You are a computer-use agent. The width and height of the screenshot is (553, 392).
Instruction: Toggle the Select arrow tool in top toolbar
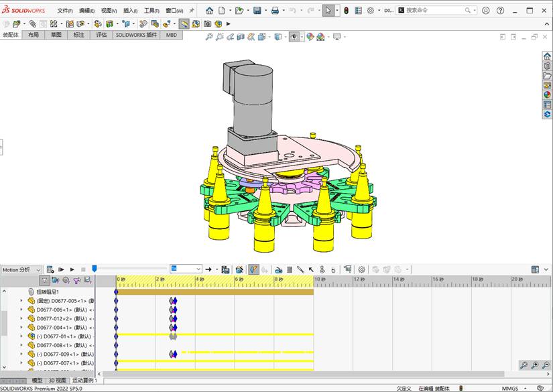[x=328, y=11]
